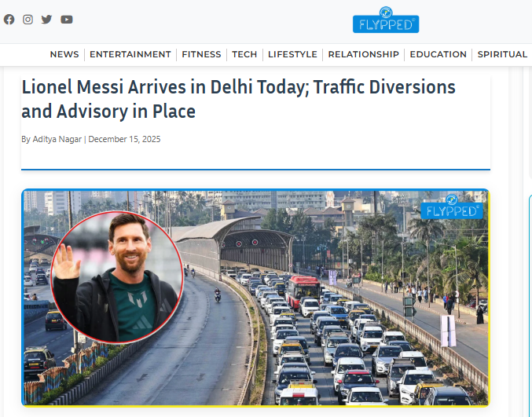Click the December 15, 2025 date
The width and height of the screenshot is (532, 417).
point(124,139)
